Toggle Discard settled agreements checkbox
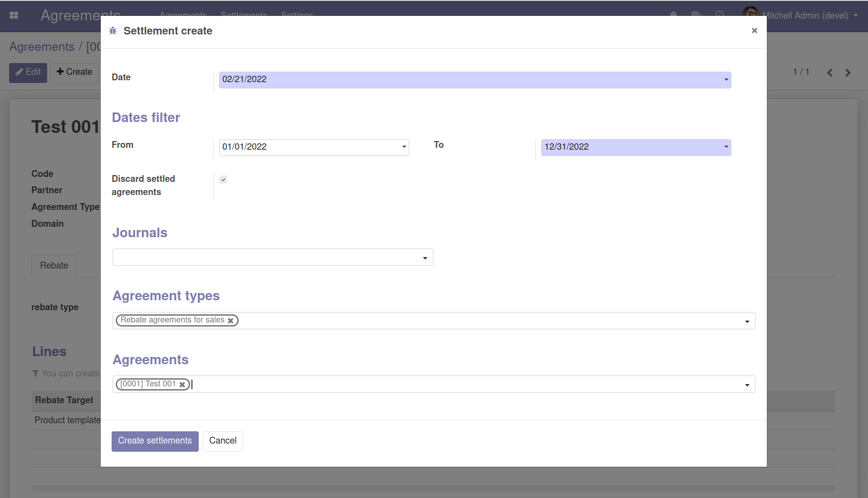Image resolution: width=868 pixels, height=498 pixels. [x=223, y=180]
